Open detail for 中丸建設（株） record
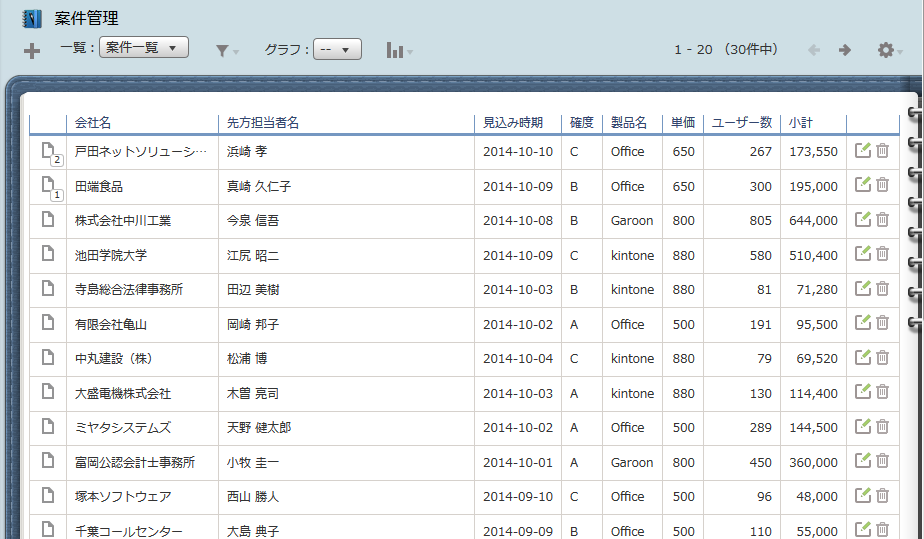This screenshot has width=924, height=539. (48, 358)
